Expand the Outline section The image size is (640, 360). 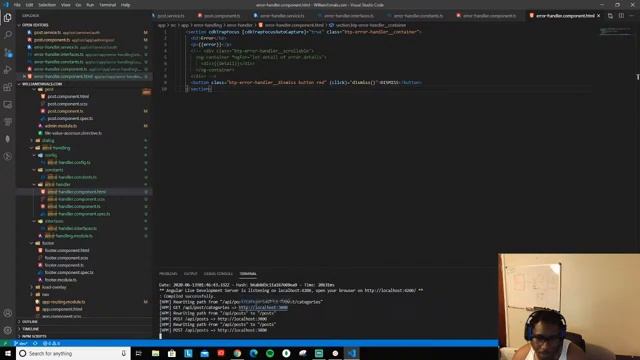pos(29,322)
